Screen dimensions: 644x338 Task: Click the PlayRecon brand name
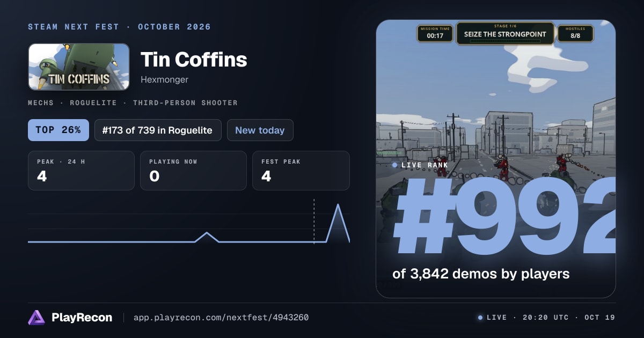point(82,318)
